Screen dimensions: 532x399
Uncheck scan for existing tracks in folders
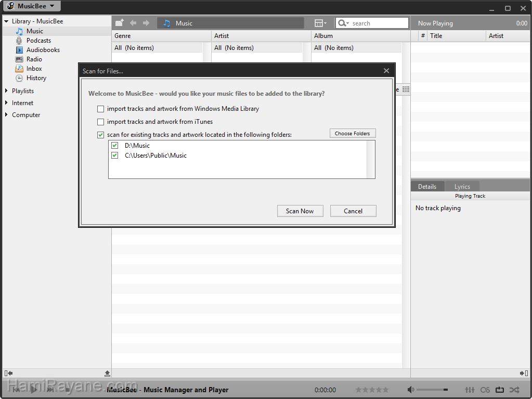(x=100, y=135)
